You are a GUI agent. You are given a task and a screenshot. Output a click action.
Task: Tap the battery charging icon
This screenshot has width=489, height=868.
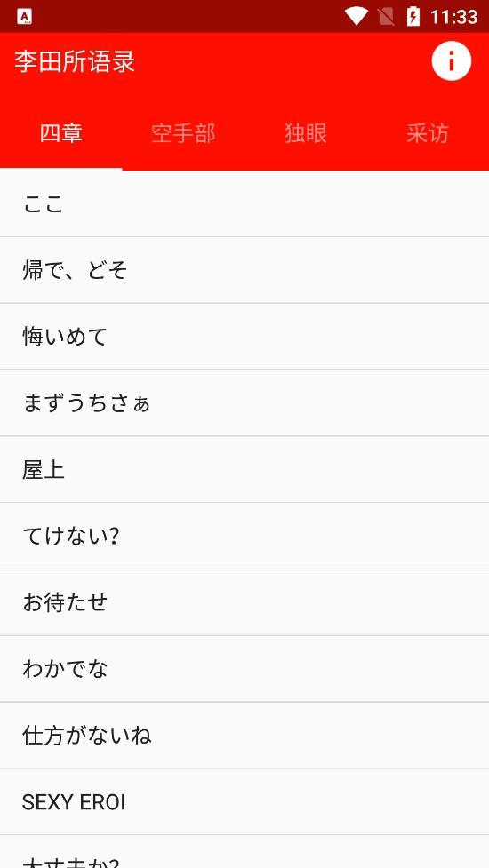(413, 16)
